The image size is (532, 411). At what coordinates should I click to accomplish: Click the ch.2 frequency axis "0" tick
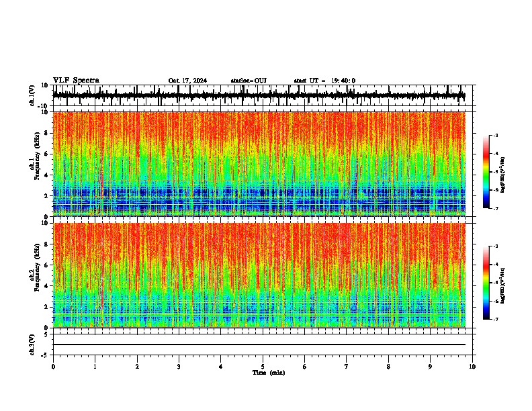(46, 328)
